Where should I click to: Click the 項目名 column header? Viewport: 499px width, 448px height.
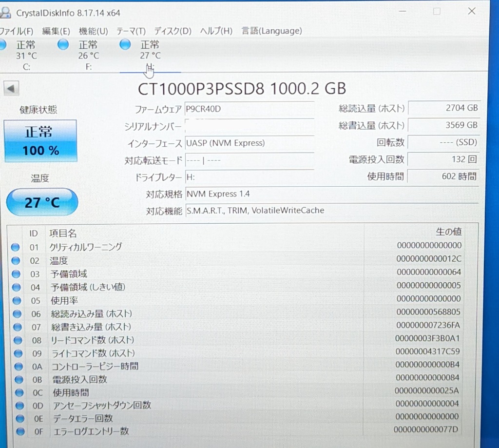63,234
